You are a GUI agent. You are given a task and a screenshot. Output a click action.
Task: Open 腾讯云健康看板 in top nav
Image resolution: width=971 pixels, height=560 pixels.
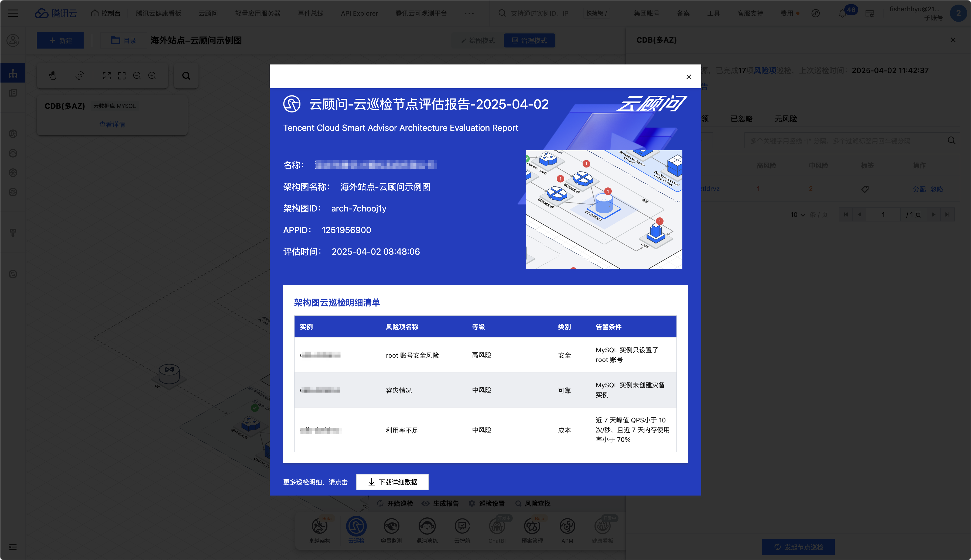coord(158,13)
